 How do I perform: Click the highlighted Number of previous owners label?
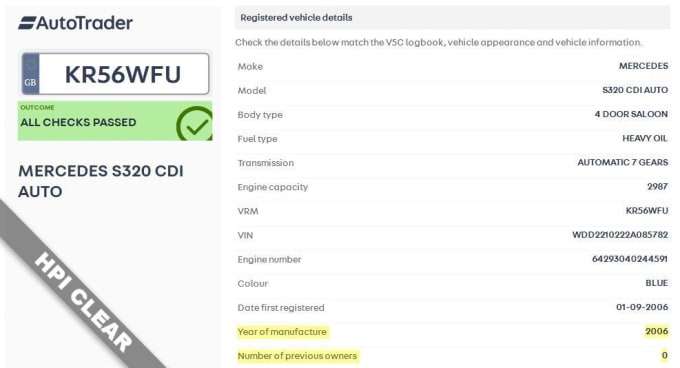point(298,356)
